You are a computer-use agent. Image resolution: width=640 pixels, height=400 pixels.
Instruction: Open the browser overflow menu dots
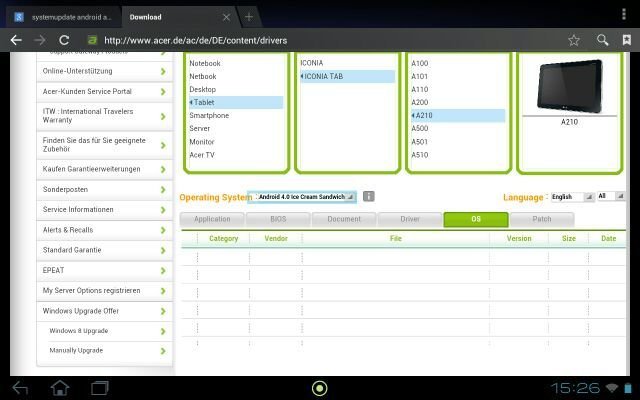coord(624,14)
